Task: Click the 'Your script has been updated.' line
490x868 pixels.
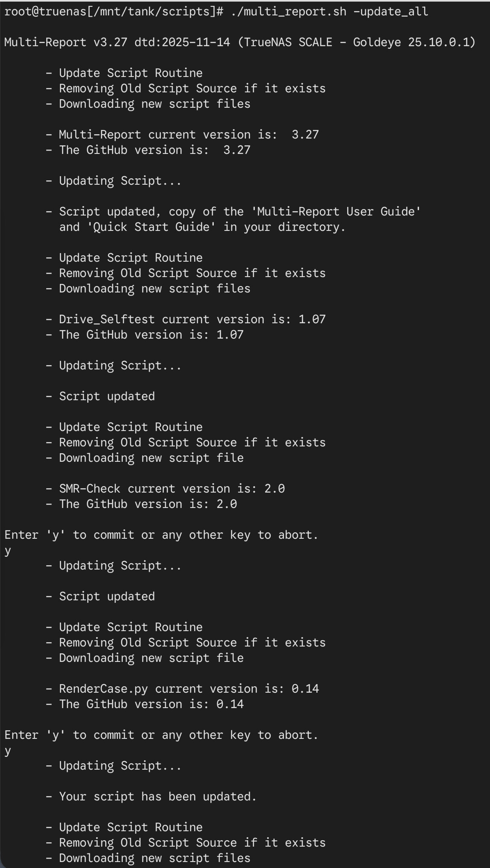Action: [x=157, y=796]
